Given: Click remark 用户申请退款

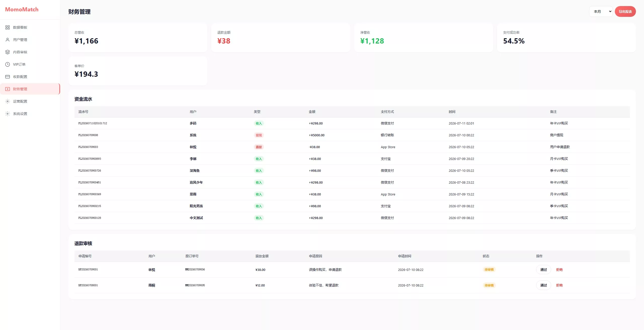Looking at the screenshot, I should [x=560, y=147].
